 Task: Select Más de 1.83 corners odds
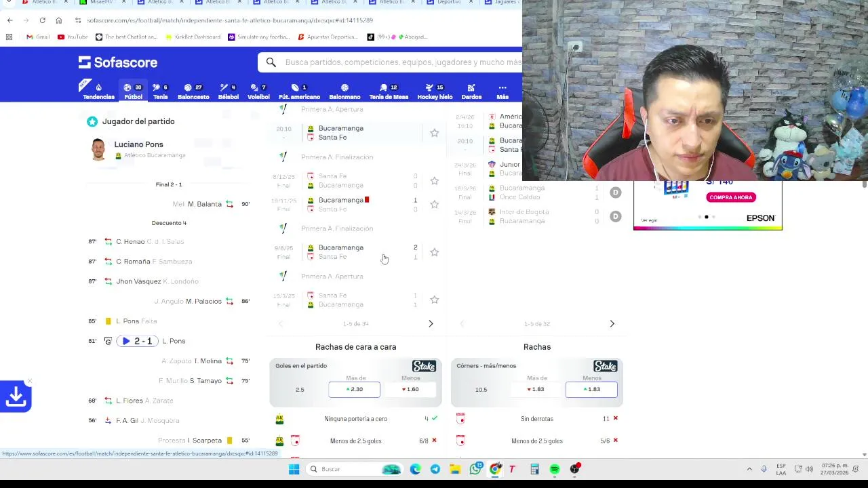click(x=536, y=389)
